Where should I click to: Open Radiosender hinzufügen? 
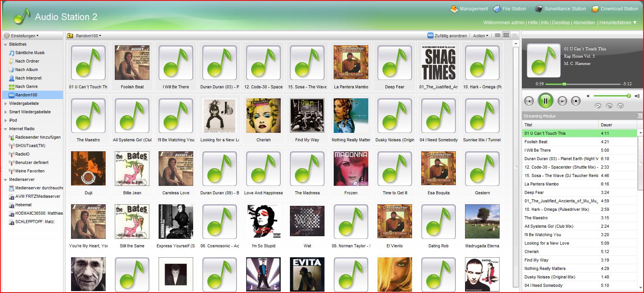[x=38, y=137]
